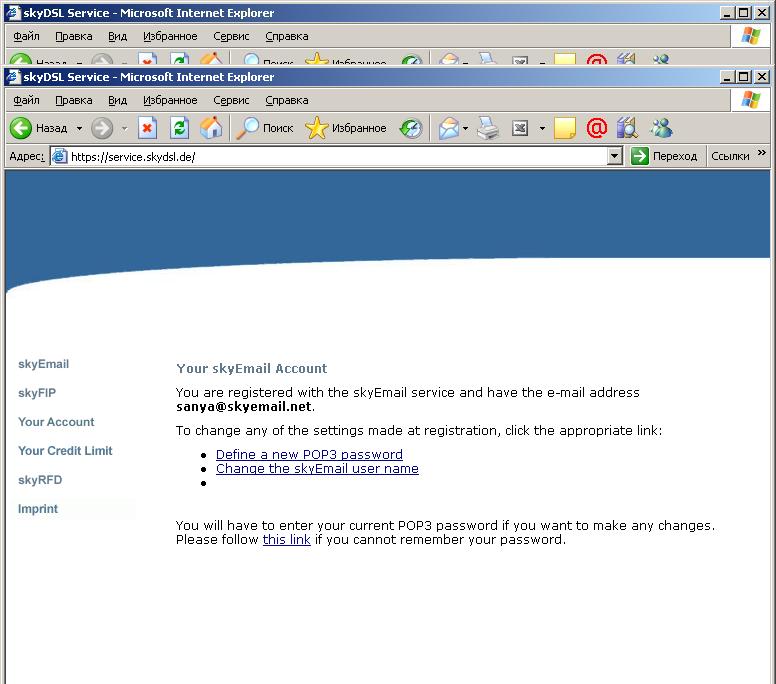Print the page with printer icon

(x=488, y=128)
